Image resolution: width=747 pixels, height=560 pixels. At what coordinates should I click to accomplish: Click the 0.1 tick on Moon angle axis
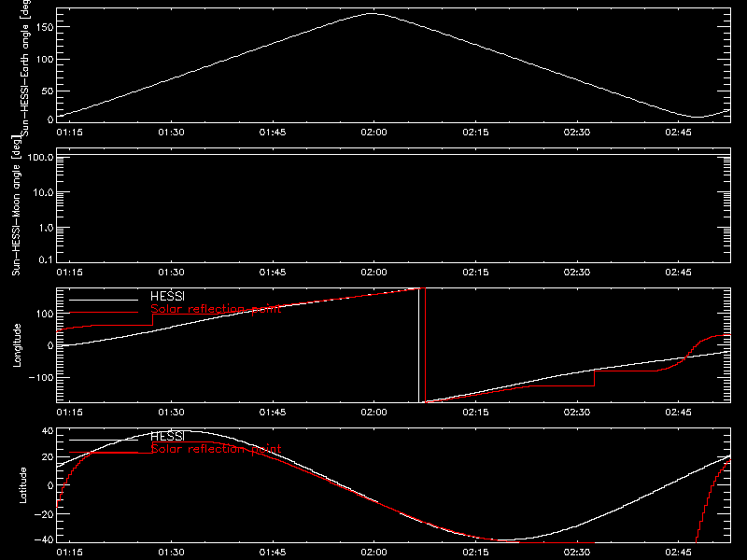point(46,259)
